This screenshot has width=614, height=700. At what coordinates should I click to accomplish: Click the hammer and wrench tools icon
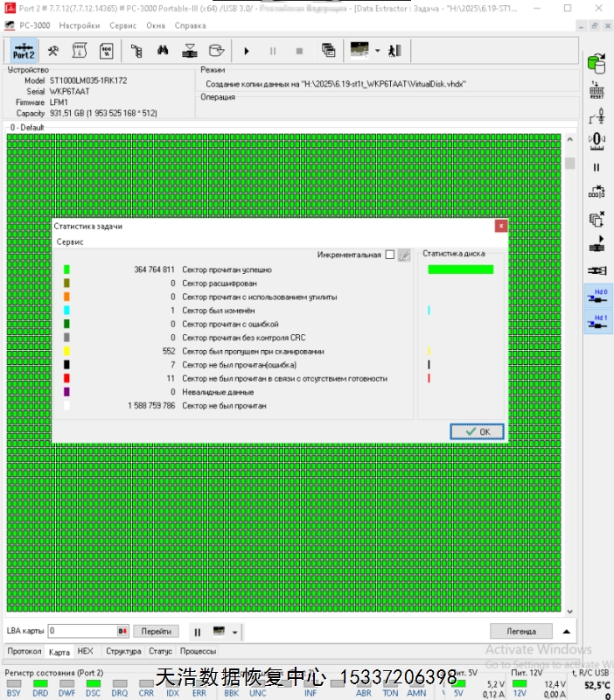pos(53,50)
